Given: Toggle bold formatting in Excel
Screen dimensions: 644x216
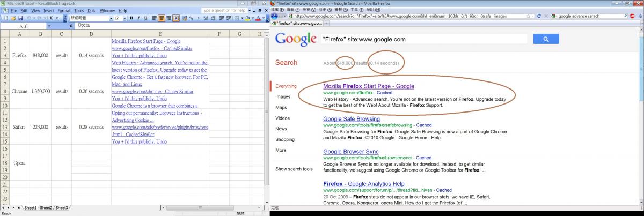Looking at the screenshot, I should point(131,18).
